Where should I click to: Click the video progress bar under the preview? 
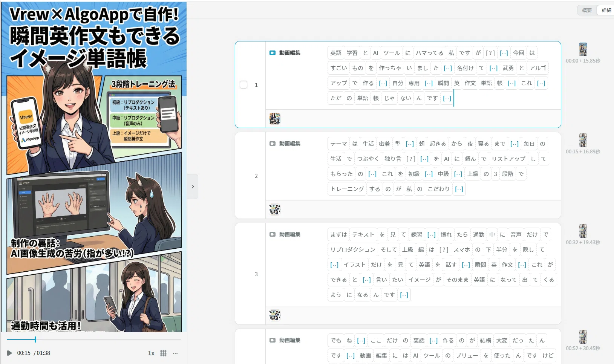point(94,340)
